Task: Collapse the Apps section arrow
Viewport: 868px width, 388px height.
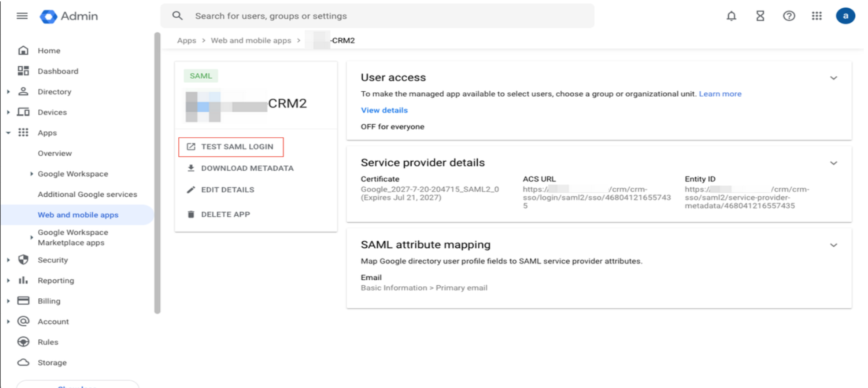Action: (8, 133)
